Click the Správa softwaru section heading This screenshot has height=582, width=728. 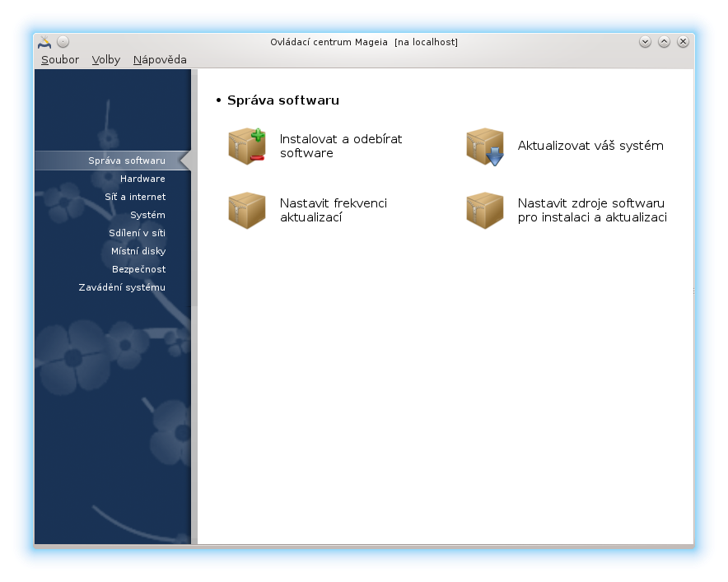[283, 100]
